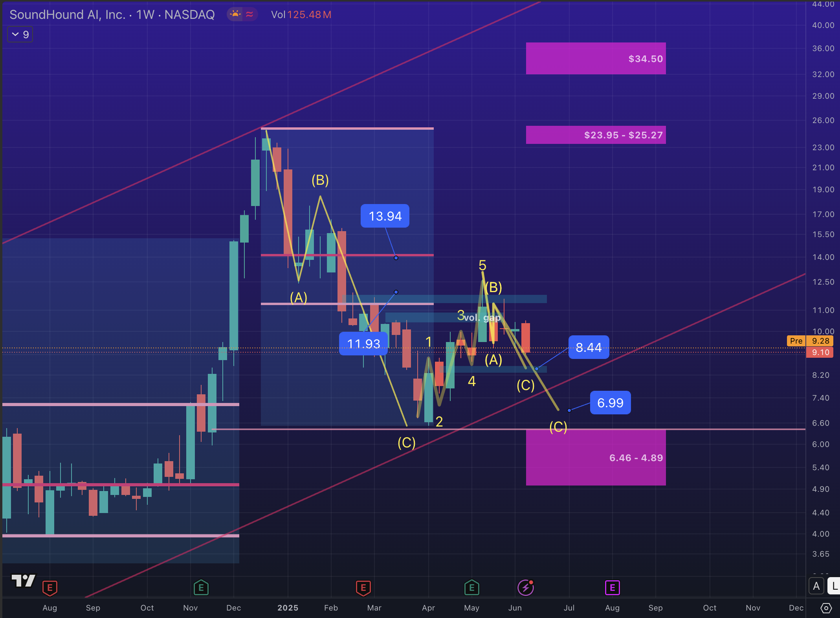Image resolution: width=840 pixels, height=618 pixels.
Task: Click the sun pre-market session indicator icon
Action: point(235,15)
